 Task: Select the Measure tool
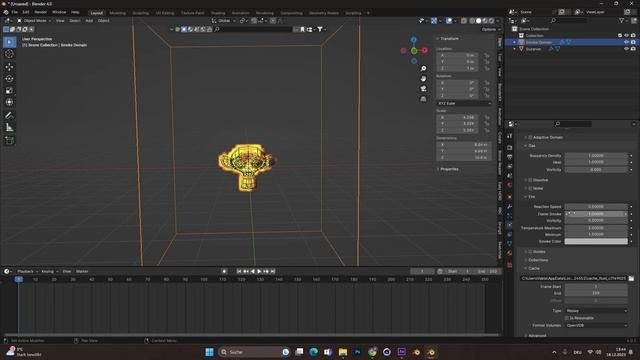click(9, 128)
